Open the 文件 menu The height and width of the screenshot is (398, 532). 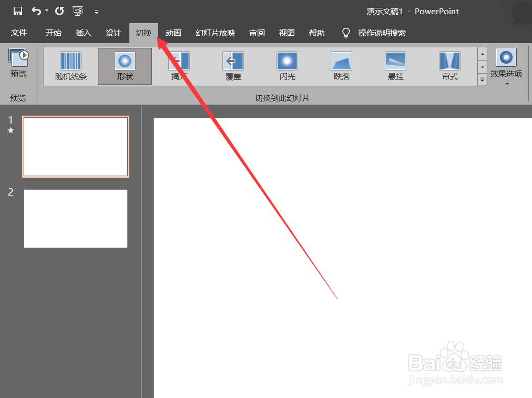click(18, 33)
